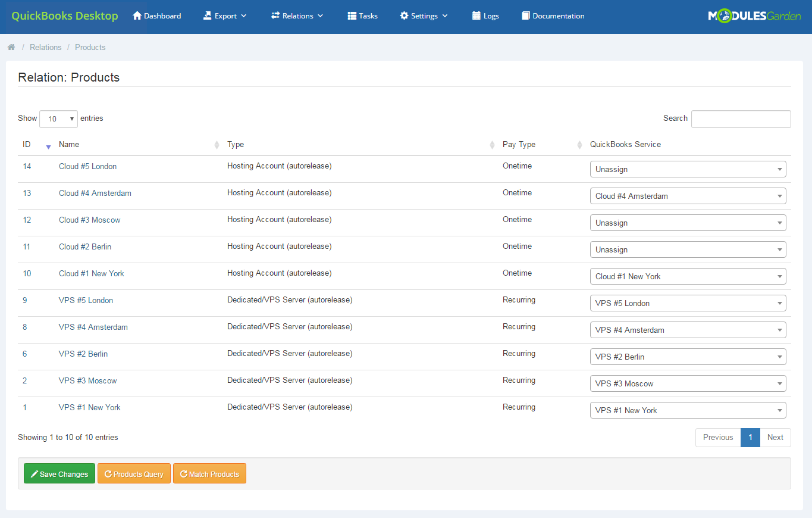The height and width of the screenshot is (518, 812).
Task: Click the Relations breadcrumb link
Action: [45, 46]
